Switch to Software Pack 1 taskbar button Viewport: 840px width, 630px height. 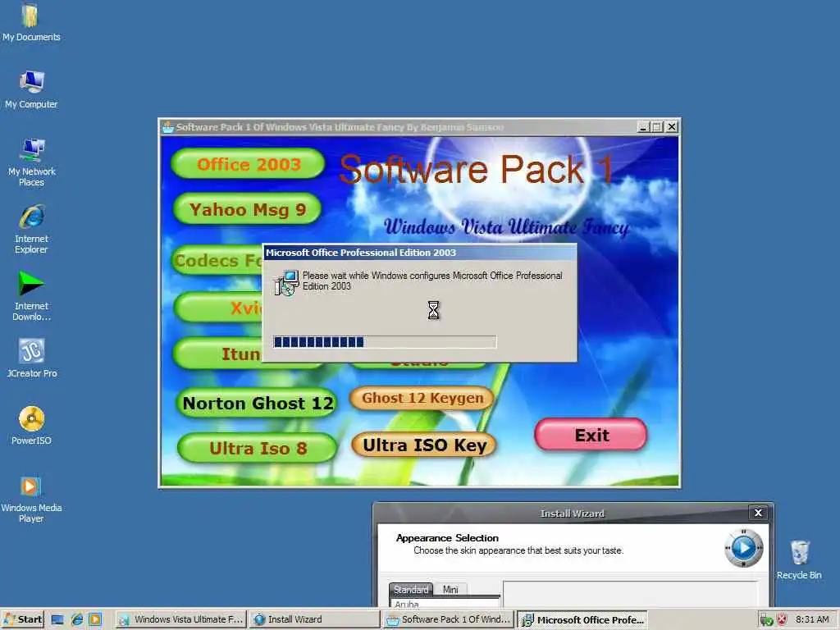(x=449, y=620)
